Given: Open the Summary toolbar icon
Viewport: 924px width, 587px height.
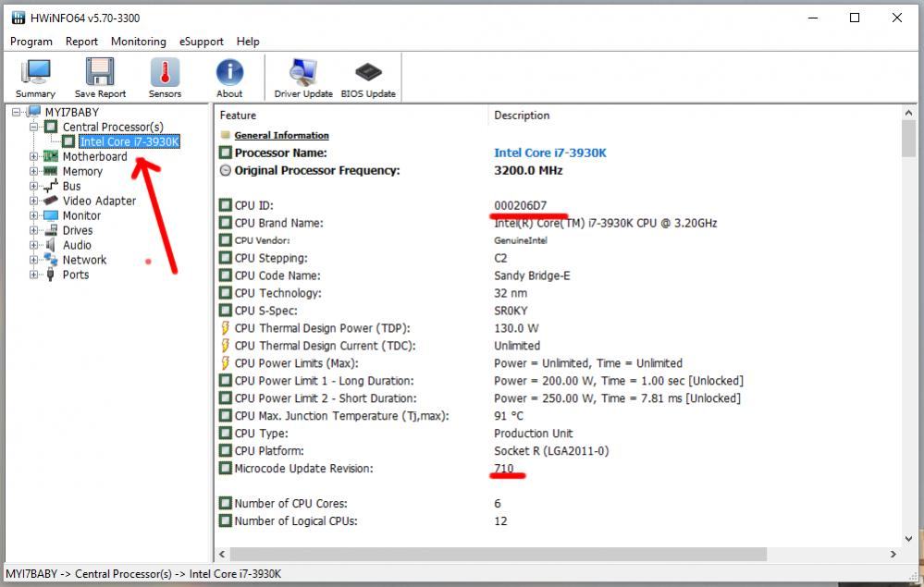Looking at the screenshot, I should [x=35, y=78].
